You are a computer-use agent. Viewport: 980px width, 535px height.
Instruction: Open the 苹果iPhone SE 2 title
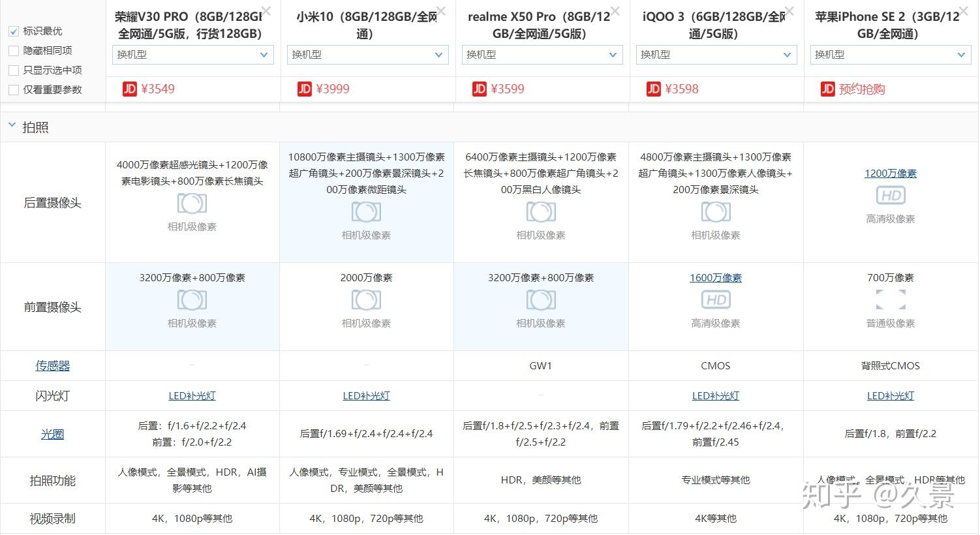887,25
